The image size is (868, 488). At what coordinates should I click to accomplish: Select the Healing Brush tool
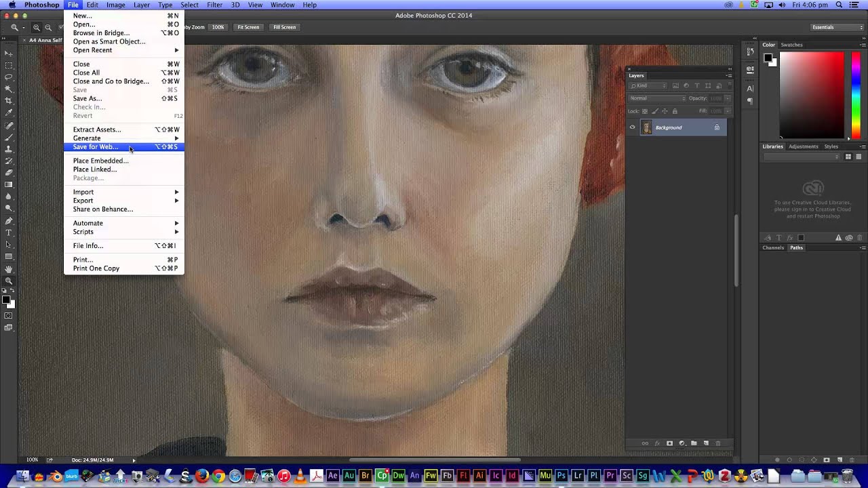(x=8, y=125)
